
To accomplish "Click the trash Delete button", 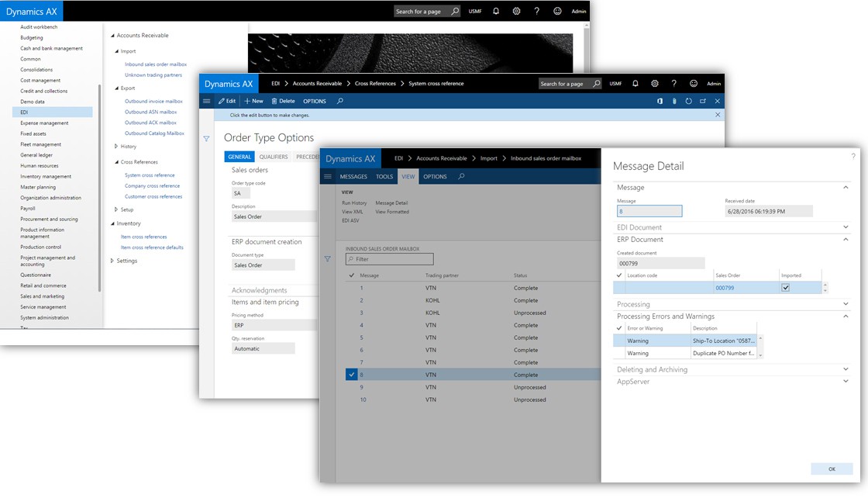I will pos(283,101).
